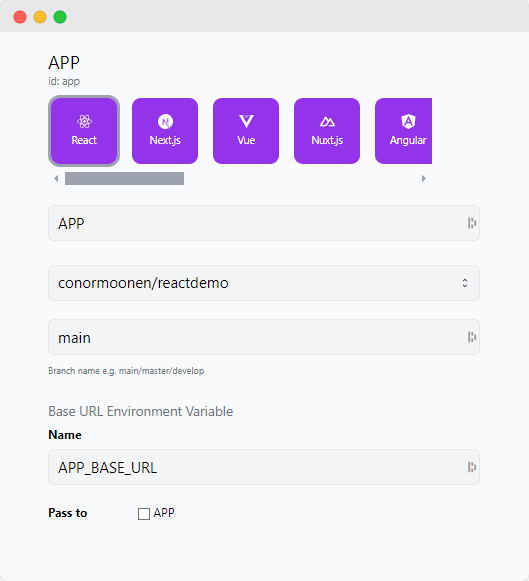529x581 pixels.
Task: Click the right scroll arrow of framework list
Action: [x=424, y=179]
